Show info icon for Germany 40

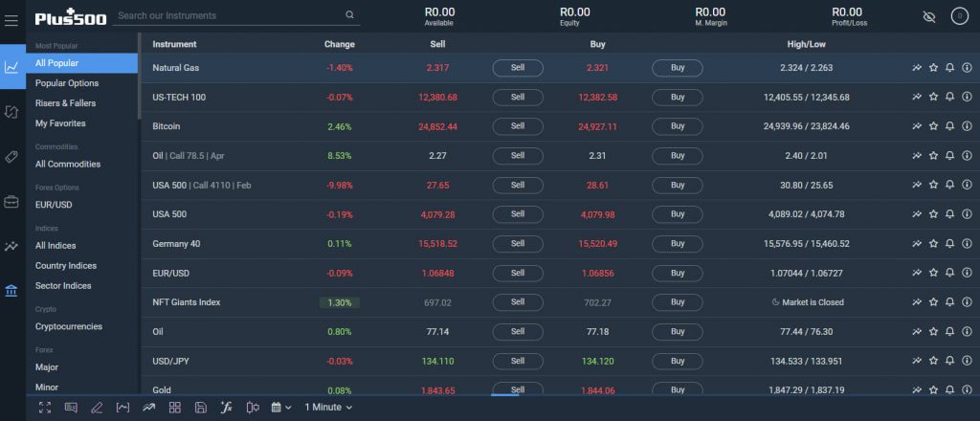point(967,244)
